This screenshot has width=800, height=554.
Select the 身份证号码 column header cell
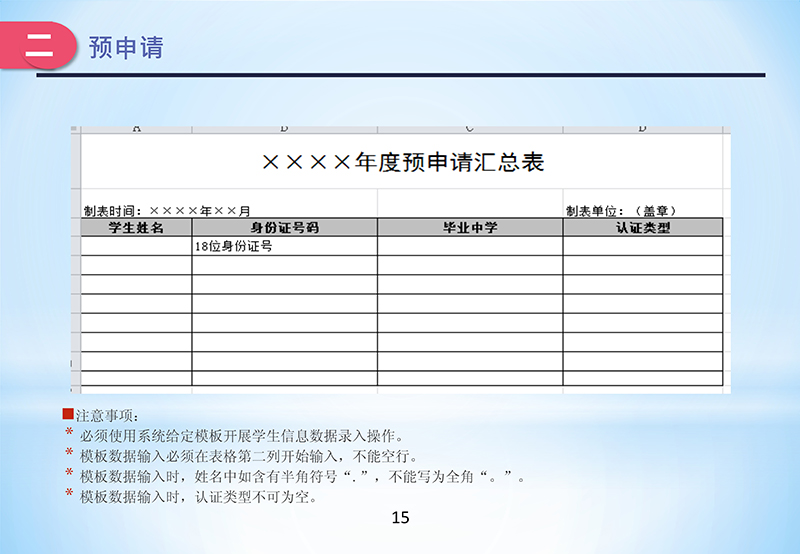pyautogui.click(x=285, y=228)
